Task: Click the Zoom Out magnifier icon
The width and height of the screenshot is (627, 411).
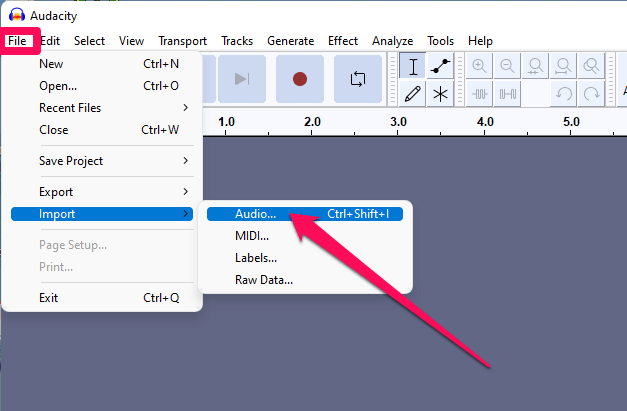Action: click(x=507, y=66)
